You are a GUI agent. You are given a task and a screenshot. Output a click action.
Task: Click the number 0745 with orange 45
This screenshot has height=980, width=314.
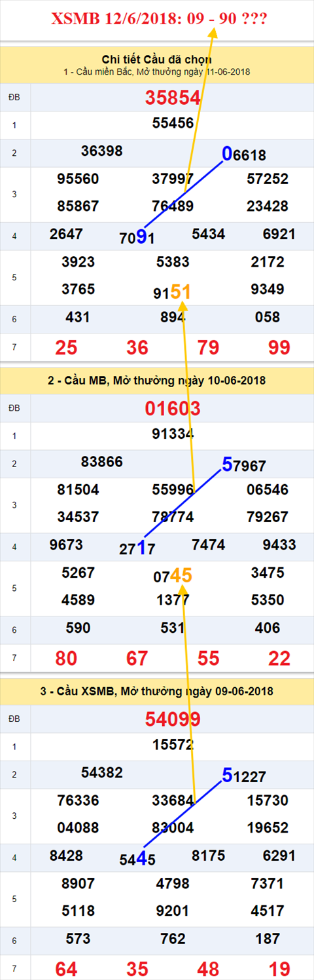[x=173, y=576]
